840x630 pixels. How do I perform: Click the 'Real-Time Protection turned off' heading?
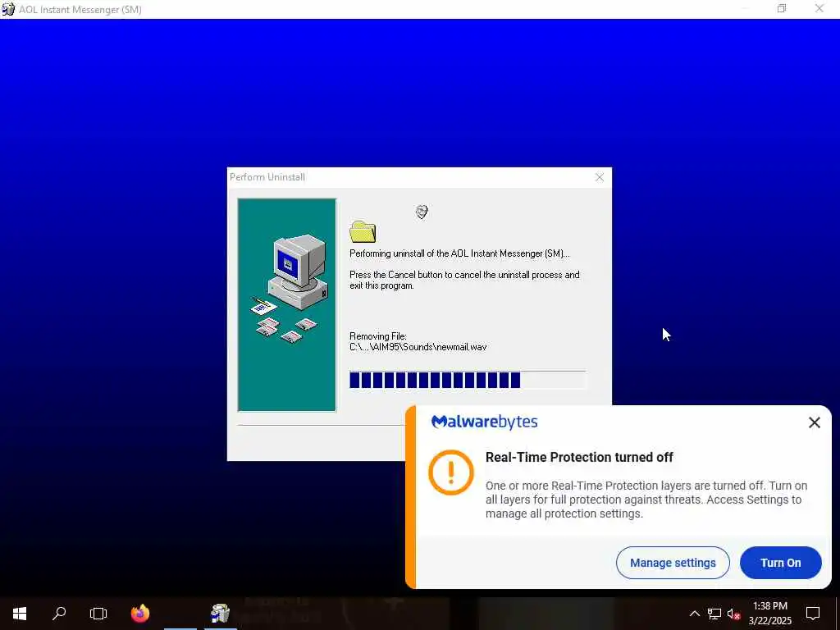tap(579, 457)
